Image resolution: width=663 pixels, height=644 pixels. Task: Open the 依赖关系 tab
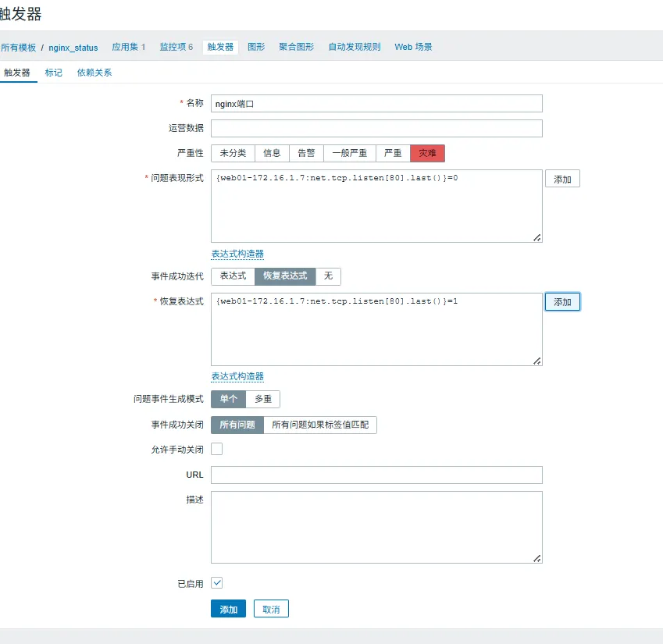click(x=94, y=73)
